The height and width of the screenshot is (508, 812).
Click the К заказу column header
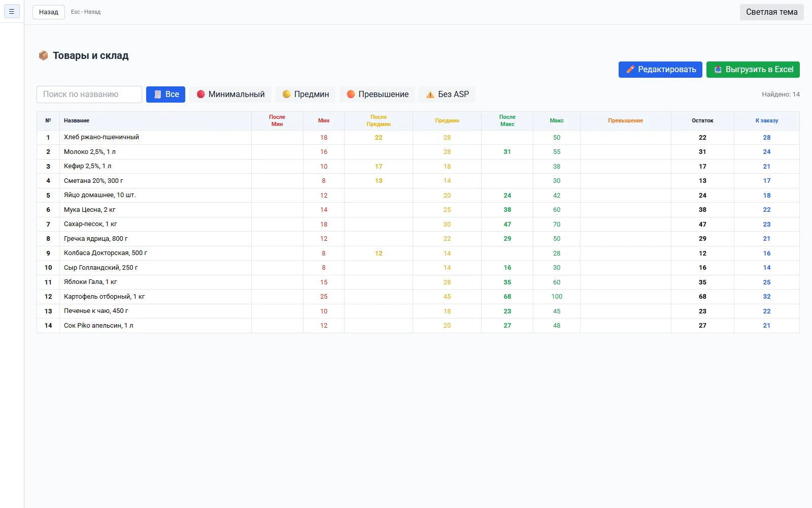pos(767,121)
